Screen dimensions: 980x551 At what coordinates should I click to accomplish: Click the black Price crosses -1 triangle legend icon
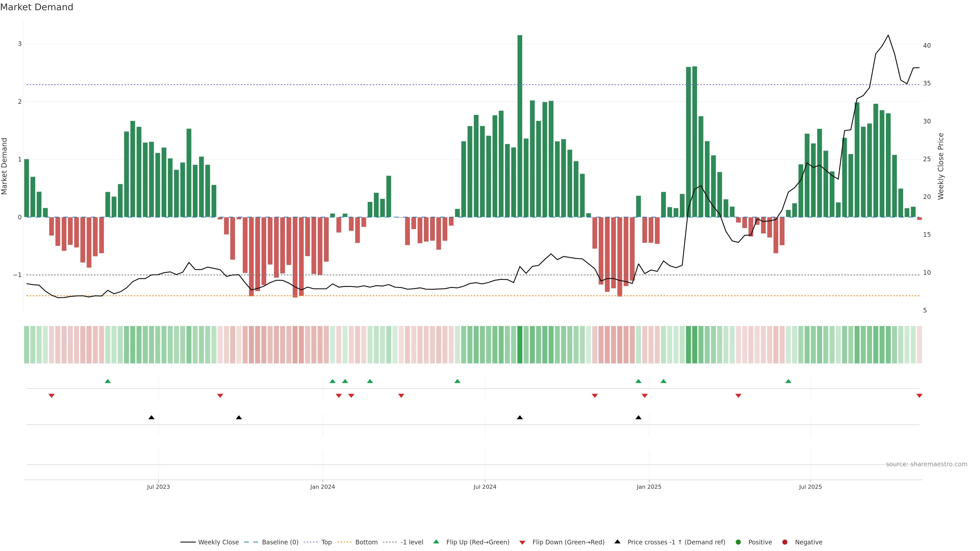pyautogui.click(x=617, y=542)
